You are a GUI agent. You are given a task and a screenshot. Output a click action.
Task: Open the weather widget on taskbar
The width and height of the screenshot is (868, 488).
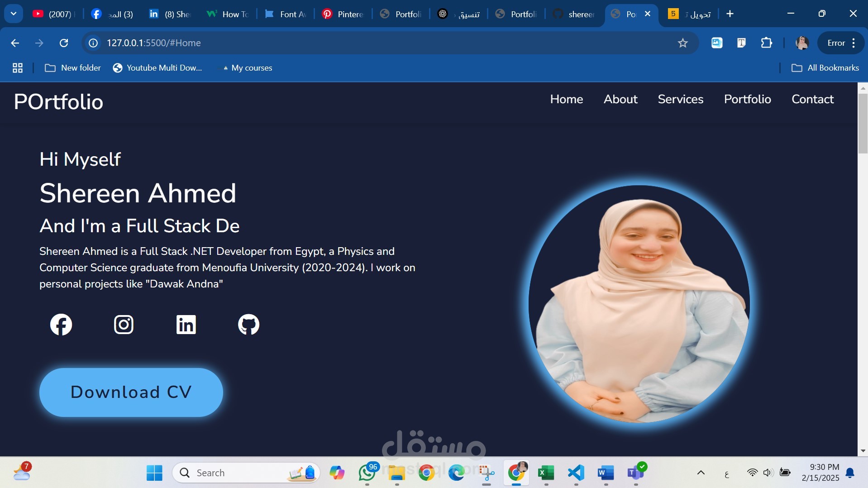(22, 472)
